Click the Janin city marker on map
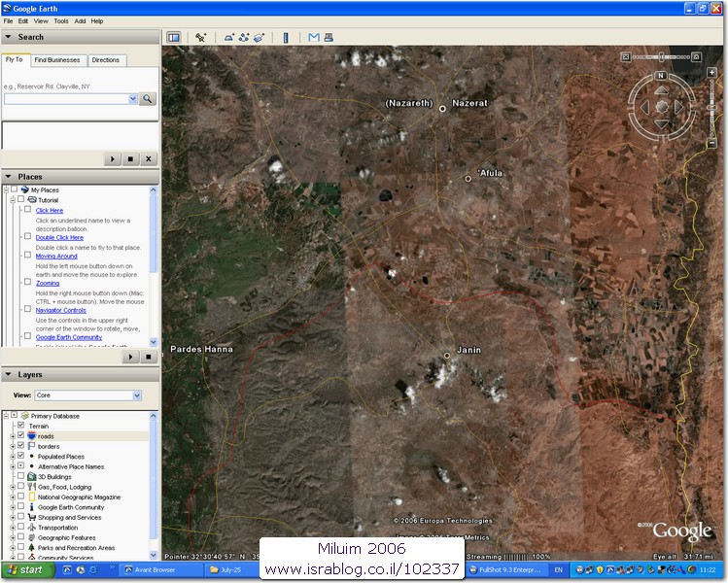The height and width of the screenshot is (583, 728). pyautogui.click(x=447, y=356)
